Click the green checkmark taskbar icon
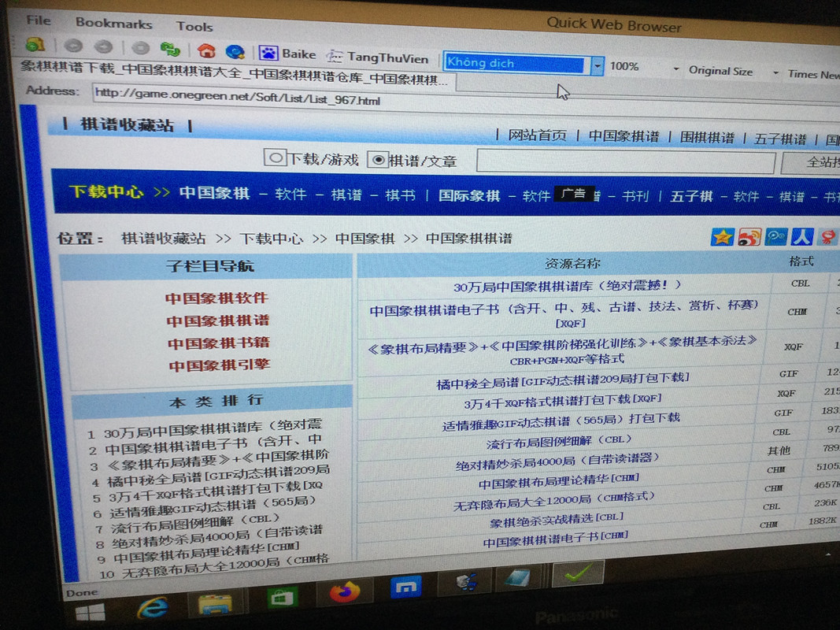 pos(579,573)
